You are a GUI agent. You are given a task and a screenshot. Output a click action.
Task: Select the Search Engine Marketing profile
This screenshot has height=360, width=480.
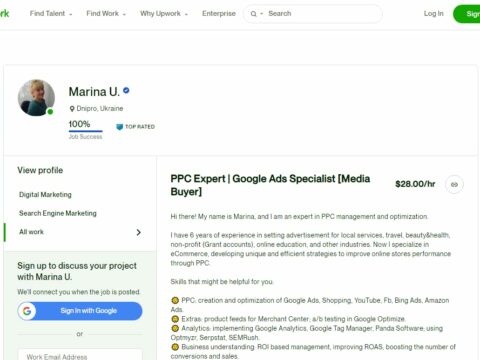[x=58, y=213]
